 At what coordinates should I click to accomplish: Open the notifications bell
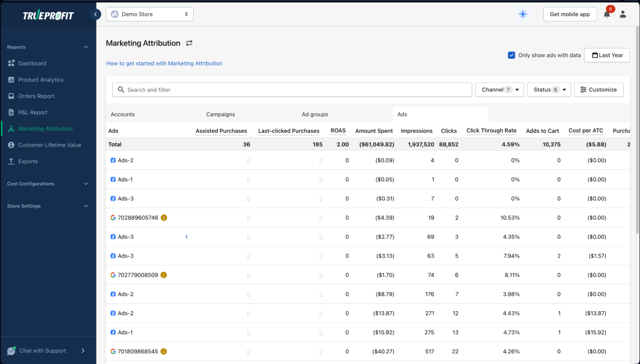(x=607, y=14)
